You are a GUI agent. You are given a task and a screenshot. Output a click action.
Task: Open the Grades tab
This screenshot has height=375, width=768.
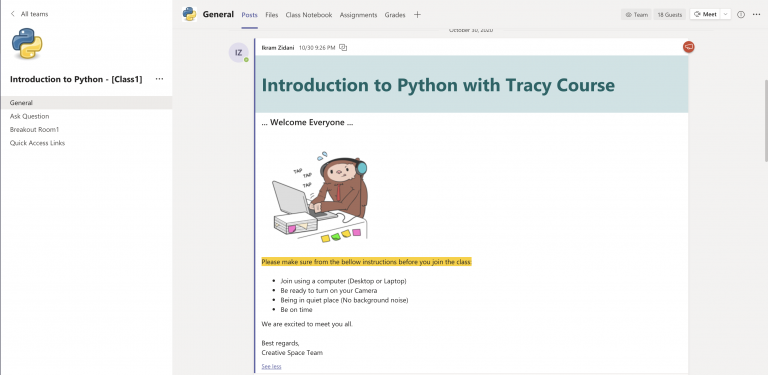click(395, 15)
